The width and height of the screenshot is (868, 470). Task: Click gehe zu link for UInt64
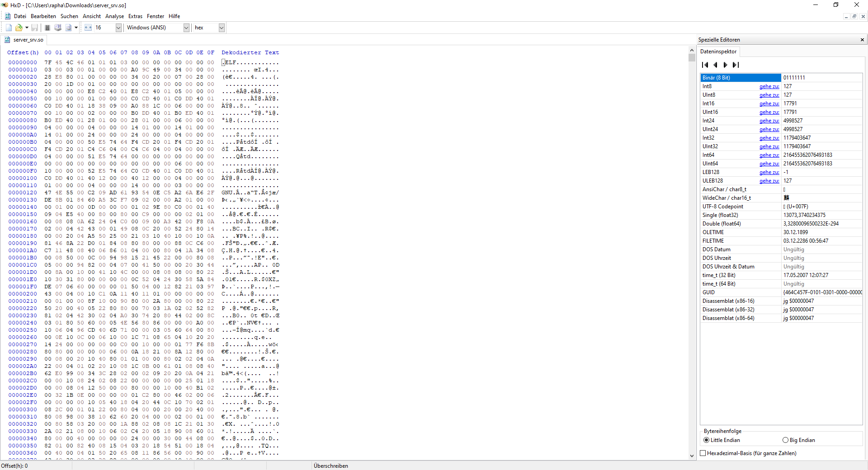coord(769,164)
